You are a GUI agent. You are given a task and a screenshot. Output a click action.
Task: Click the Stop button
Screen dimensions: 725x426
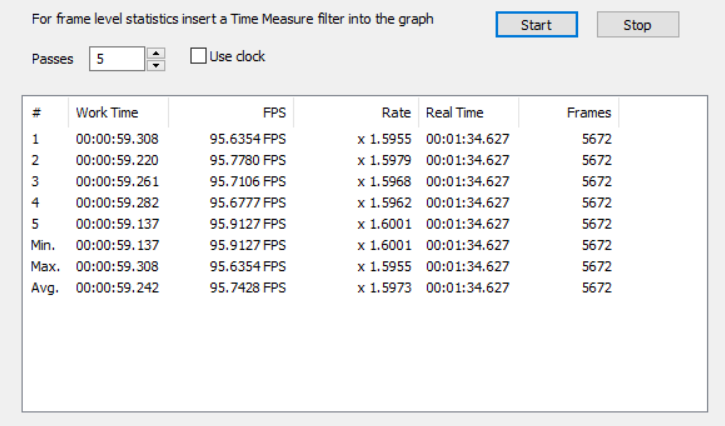point(638,25)
